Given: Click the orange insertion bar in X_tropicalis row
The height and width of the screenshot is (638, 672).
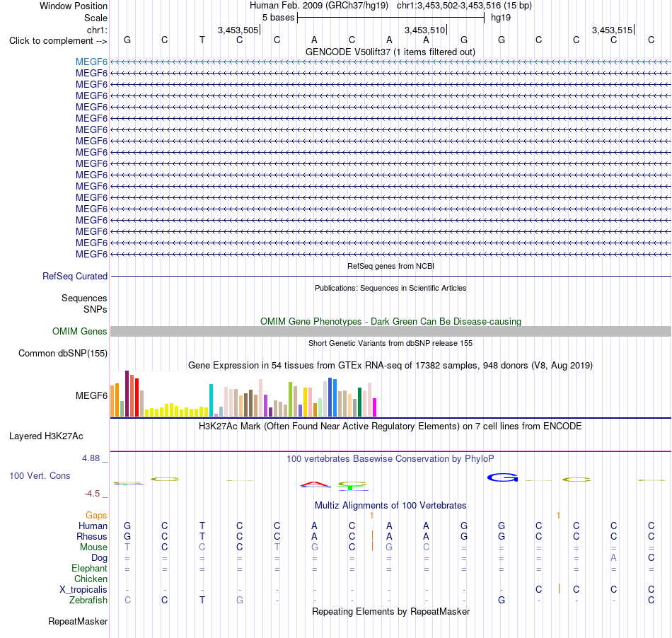Looking at the screenshot, I should (x=559, y=588).
